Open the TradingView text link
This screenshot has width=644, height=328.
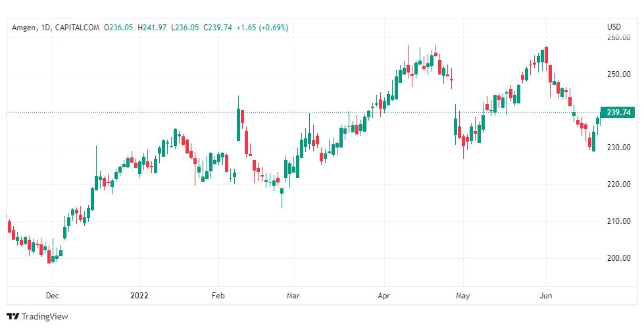(x=45, y=317)
